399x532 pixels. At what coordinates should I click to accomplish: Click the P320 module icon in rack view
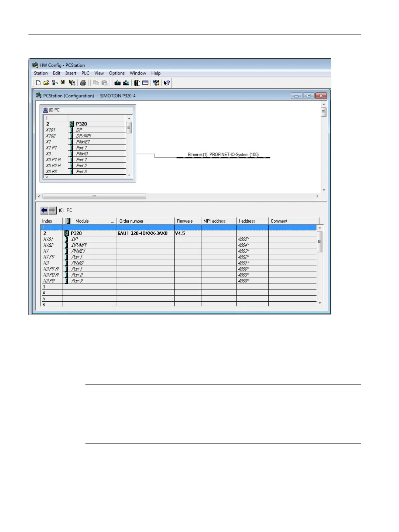click(x=72, y=124)
